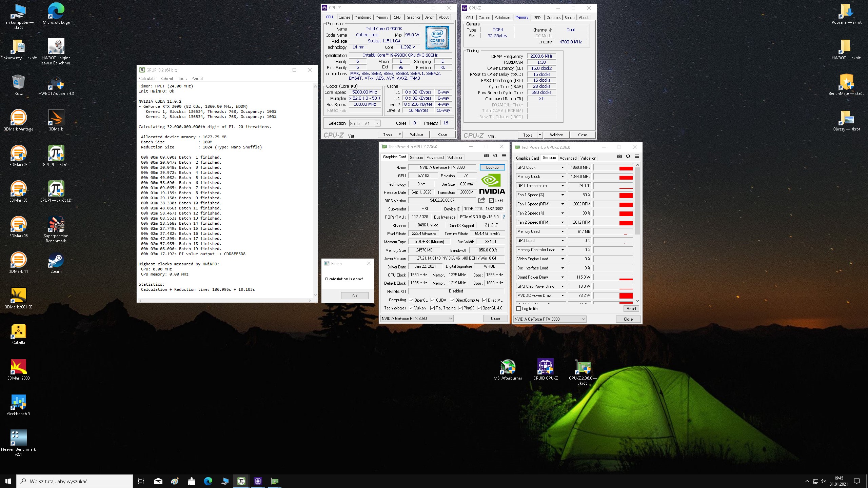The height and width of the screenshot is (488, 868).
Task: Open the hamburger menu in GPU-Z Graphics Card window
Action: [x=504, y=156]
